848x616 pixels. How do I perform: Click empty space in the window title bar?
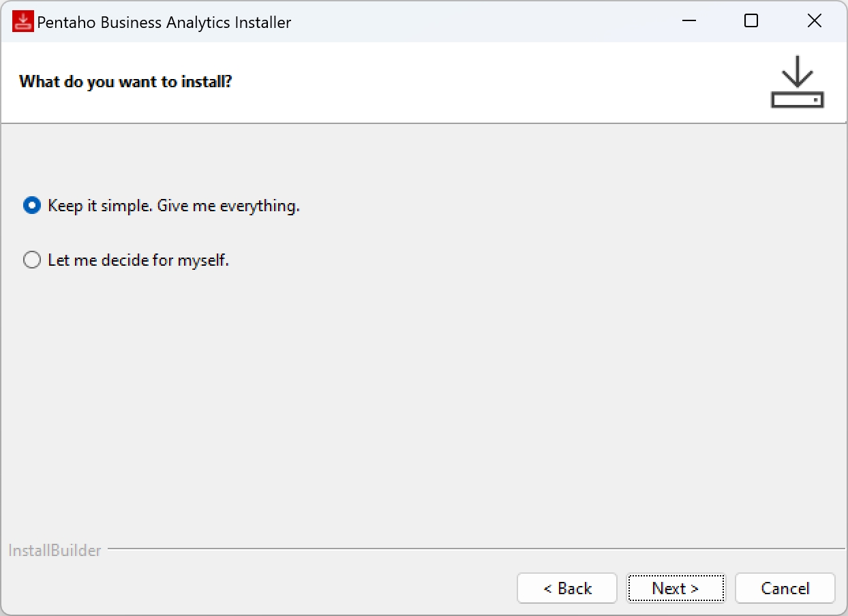coord(477,22)
